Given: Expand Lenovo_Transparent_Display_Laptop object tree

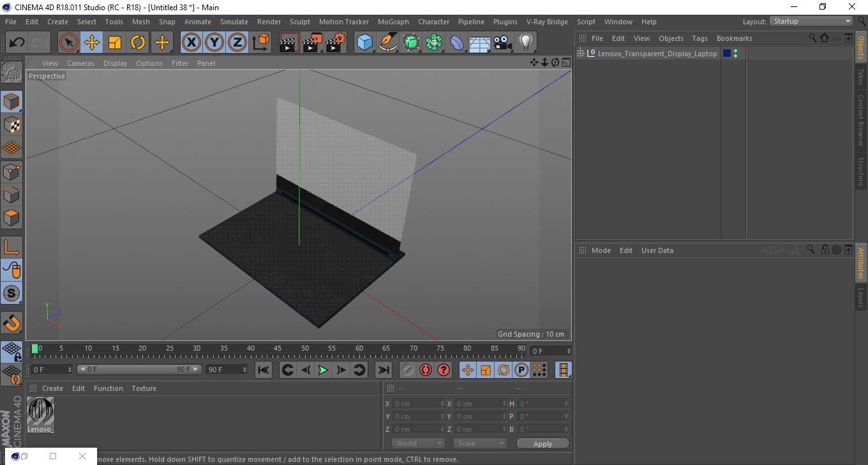Looking at the screenshot, I should coord(581,54).
